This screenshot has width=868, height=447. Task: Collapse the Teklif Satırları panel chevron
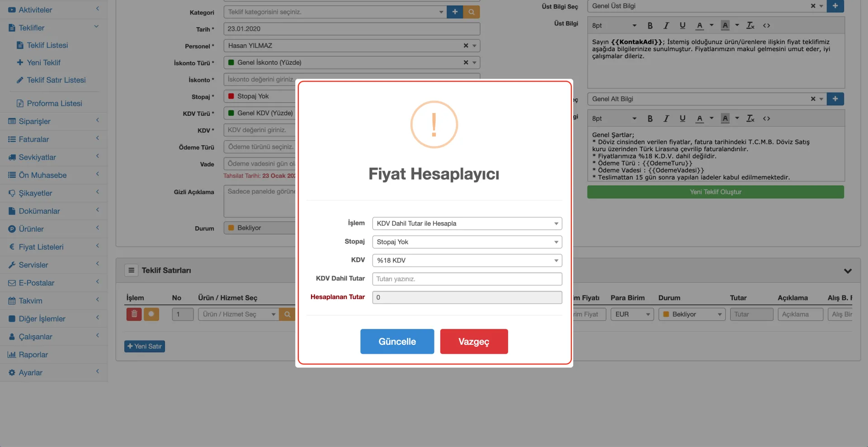pos(848,271)
